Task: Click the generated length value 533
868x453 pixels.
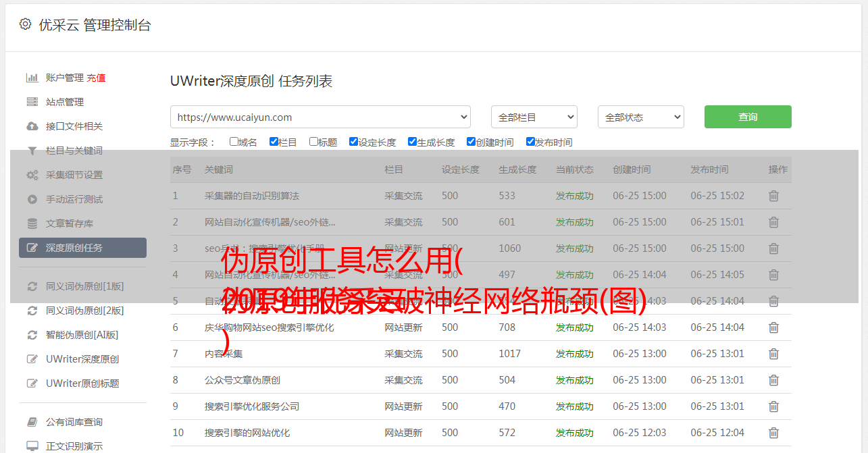Action: pyautogui.click(x=507, y=196)
